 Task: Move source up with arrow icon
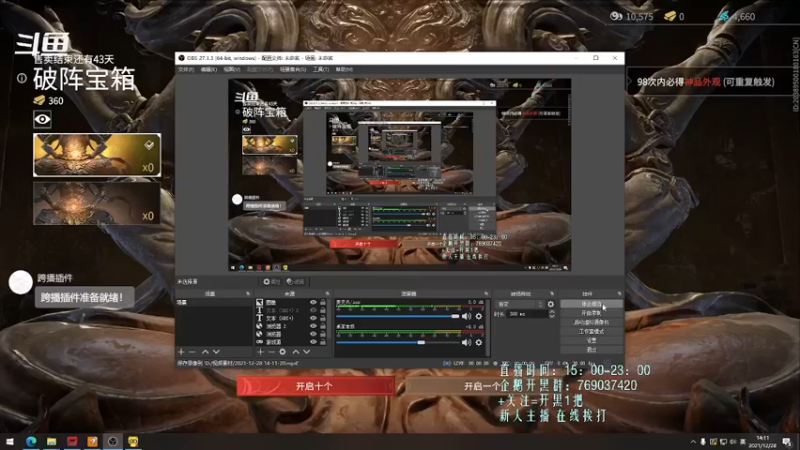coord(295,352)
